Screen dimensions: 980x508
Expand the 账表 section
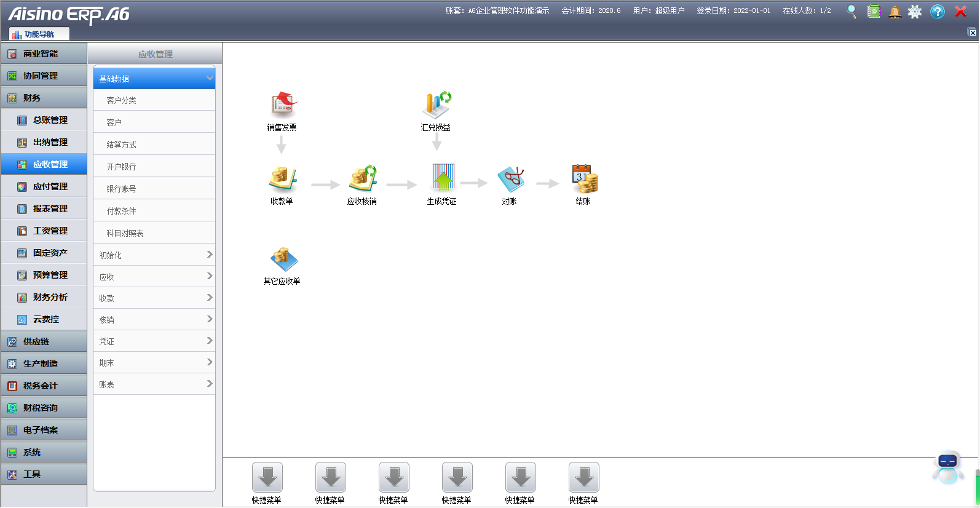[x=154, y=384]
